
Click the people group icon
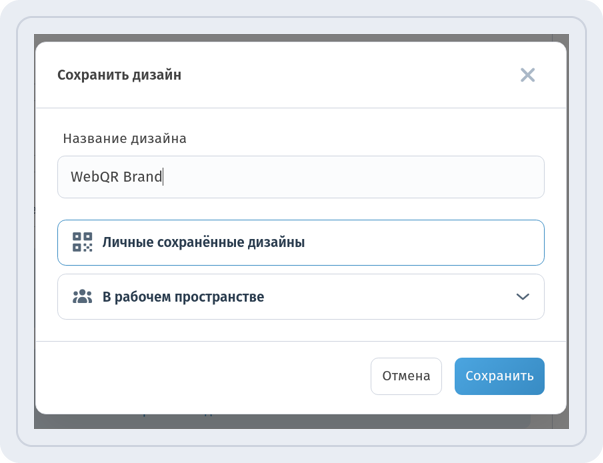point(82,296)
